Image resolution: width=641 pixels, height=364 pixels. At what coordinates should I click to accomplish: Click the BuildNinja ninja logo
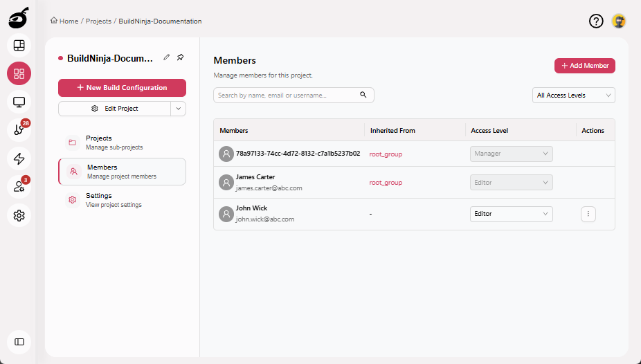tap(19, 18)
